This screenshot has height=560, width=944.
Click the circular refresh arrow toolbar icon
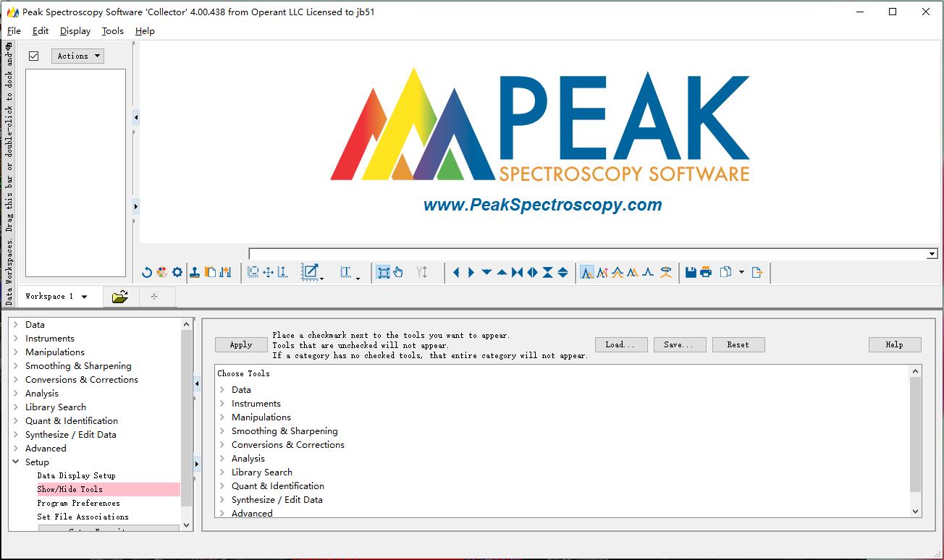[x=147, y=272]
